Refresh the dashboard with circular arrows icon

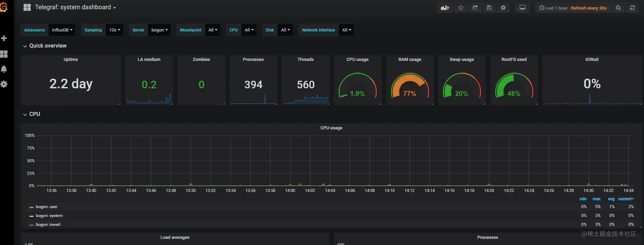tap(632, 8)
